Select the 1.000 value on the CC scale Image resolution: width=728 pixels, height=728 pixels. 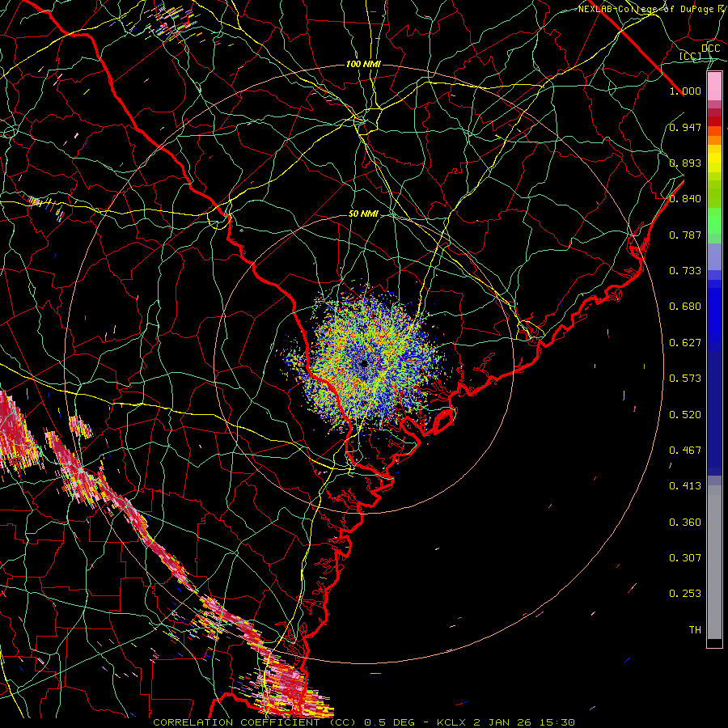pyautogui.click(x=685, y=91)
